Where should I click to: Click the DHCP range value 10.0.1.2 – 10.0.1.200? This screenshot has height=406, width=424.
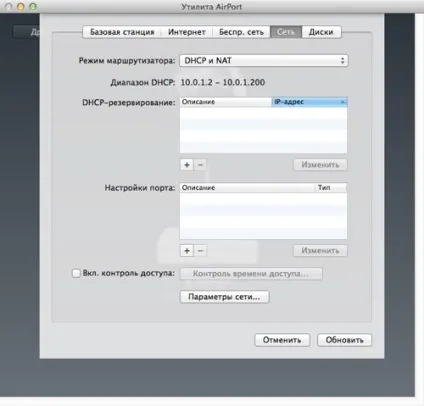tap(223, 82)
